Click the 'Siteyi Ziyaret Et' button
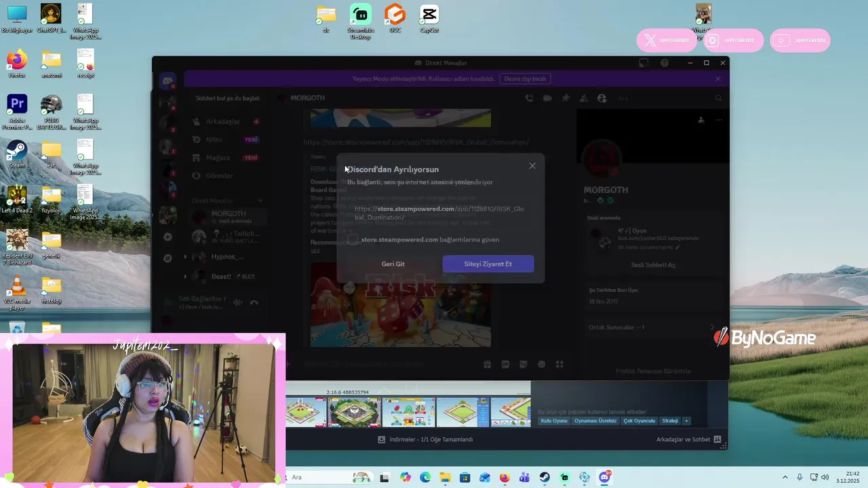Image resolution: width=868 pixels, height=488 pixels. pos(488,264)
